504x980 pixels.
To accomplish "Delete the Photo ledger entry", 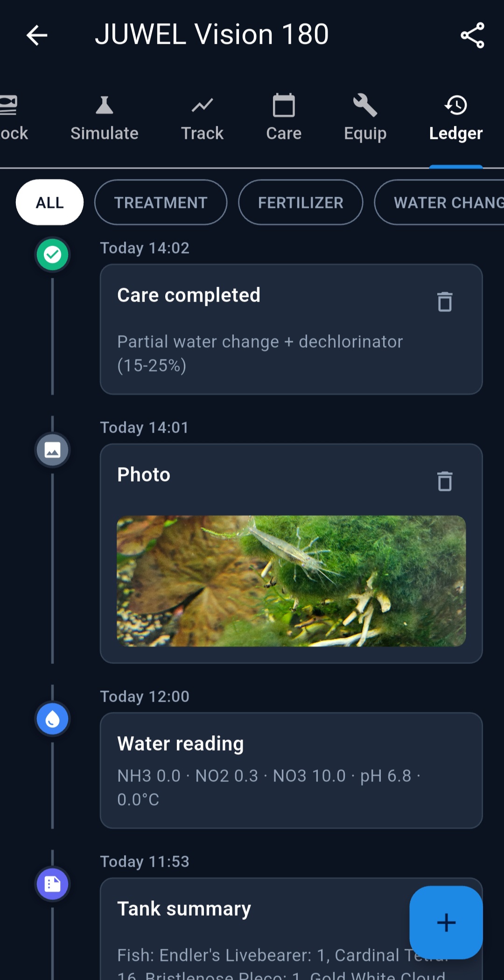I will (x=445, y=481).
